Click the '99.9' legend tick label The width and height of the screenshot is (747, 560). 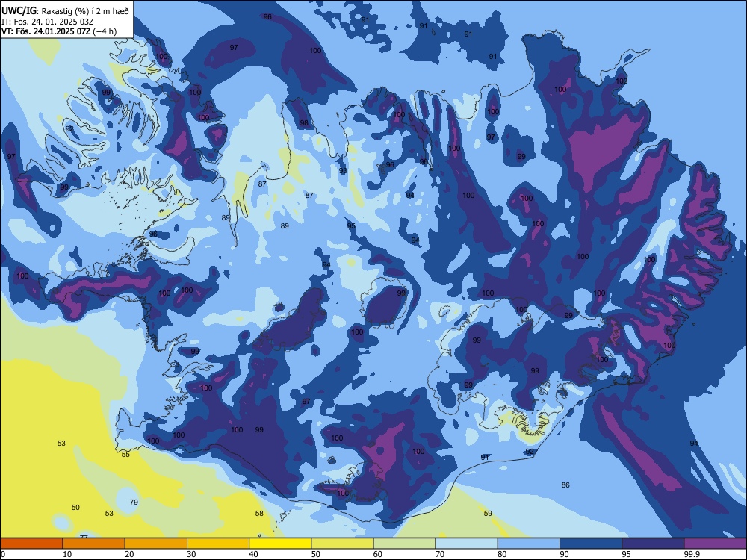tap(692, 554)
